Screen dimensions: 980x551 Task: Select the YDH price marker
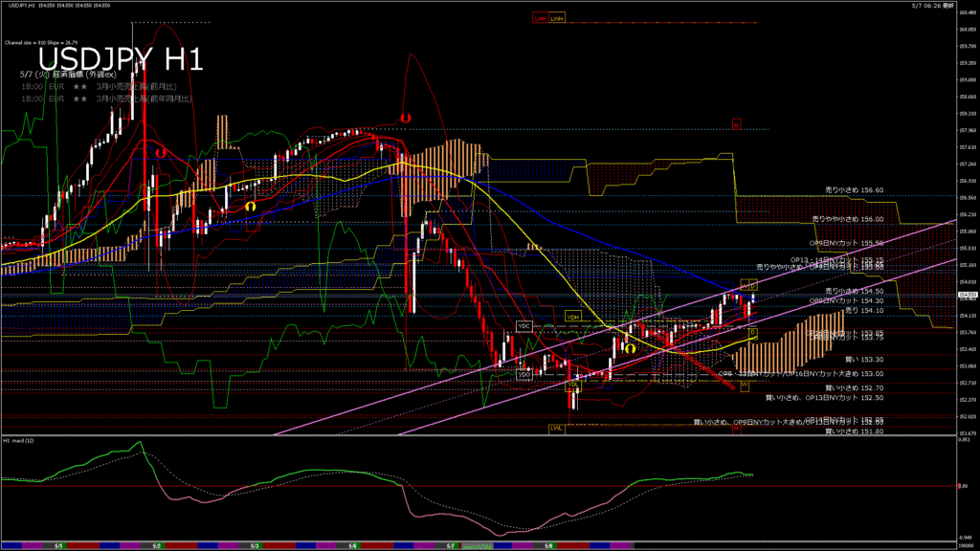click(573, 317)
